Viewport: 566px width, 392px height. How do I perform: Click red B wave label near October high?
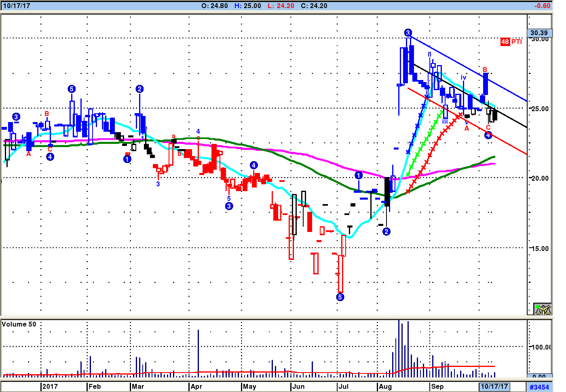click(485, 70)
